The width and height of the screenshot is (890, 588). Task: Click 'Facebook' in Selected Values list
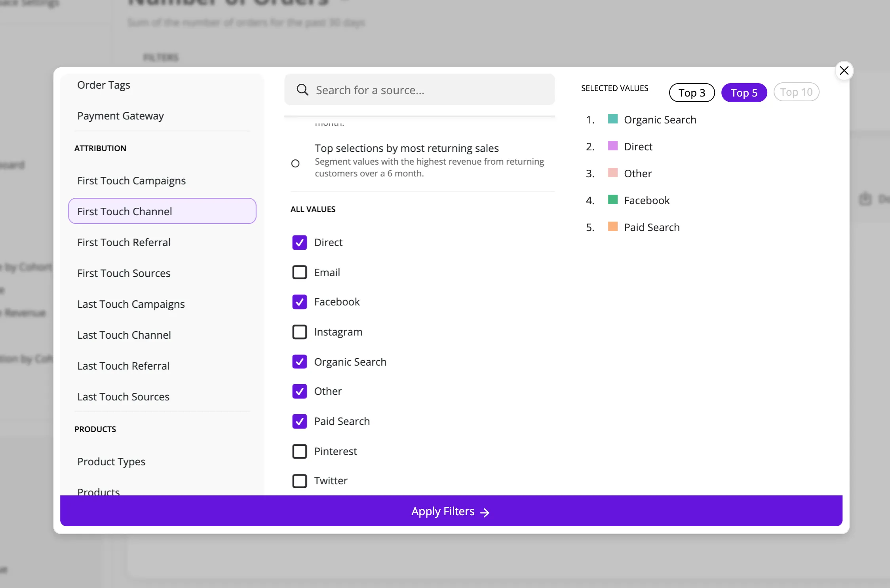point(647,200)
